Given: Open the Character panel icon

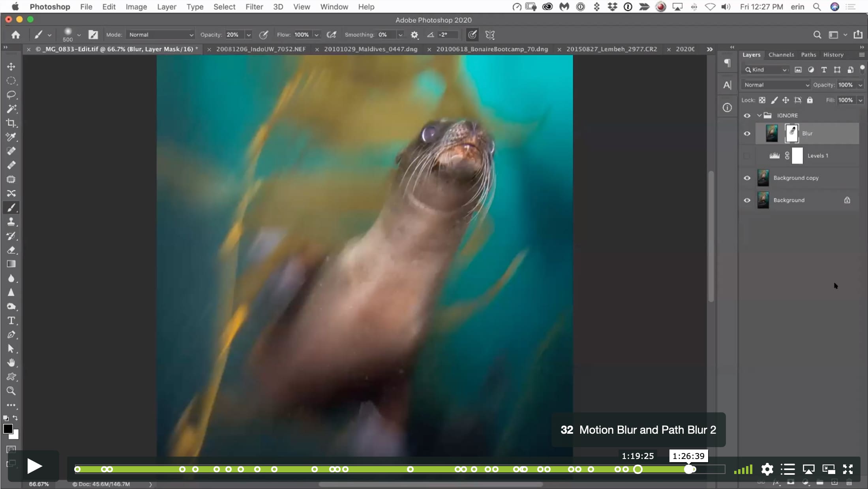Looking at the screenshot, I should (x=727, y=85).
